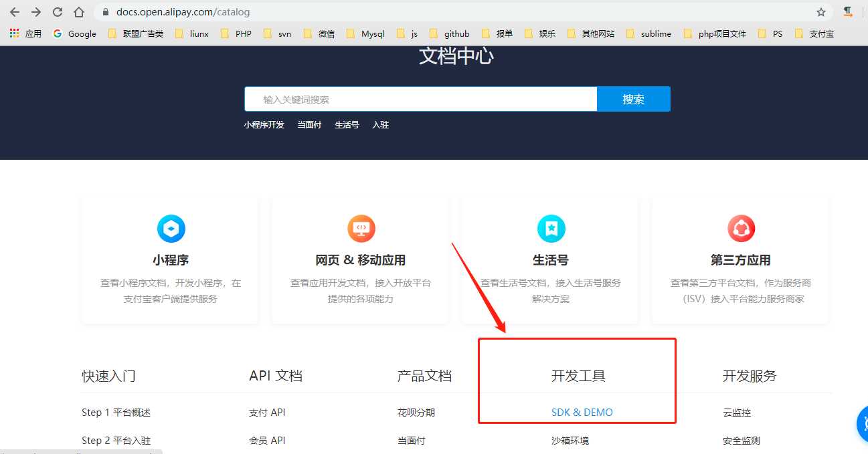Click the blue 搜索 button
The width and height of the screenshot is (868, 454).
click(633, 99)
